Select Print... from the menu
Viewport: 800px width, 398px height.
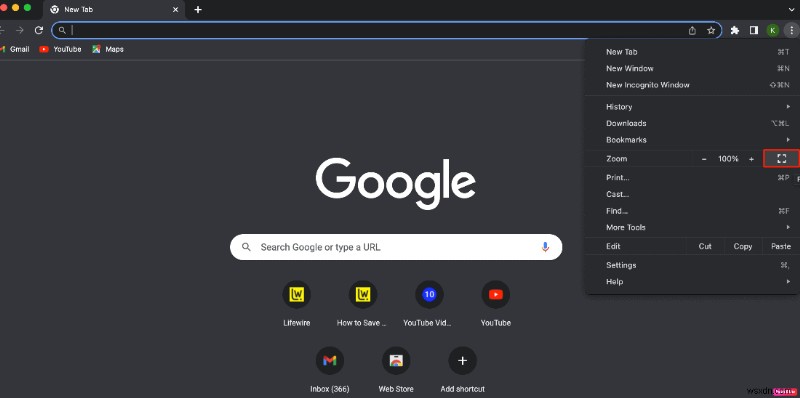pos(692,178)
